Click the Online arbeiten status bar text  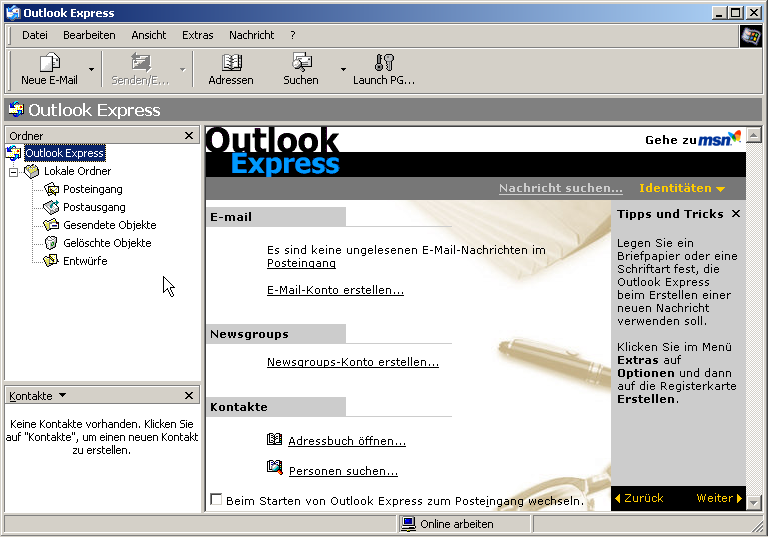[457, 524]
